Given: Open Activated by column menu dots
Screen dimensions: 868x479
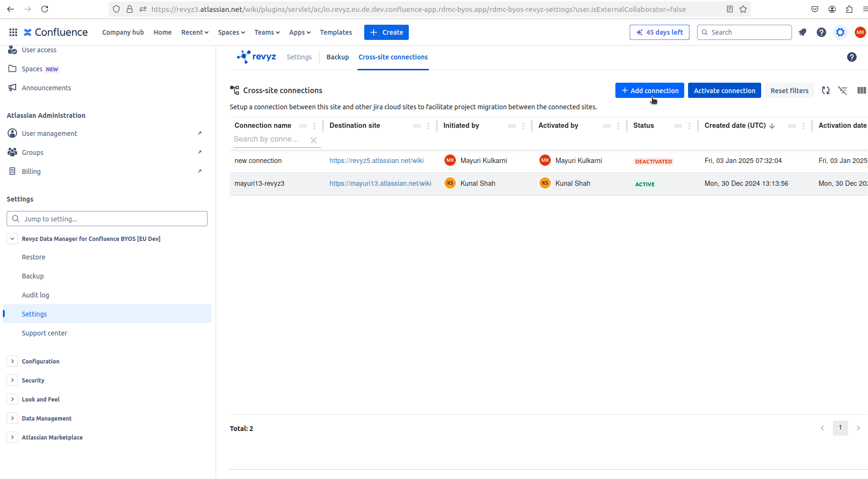Looking at the screenshot, I should pos(618,125).
